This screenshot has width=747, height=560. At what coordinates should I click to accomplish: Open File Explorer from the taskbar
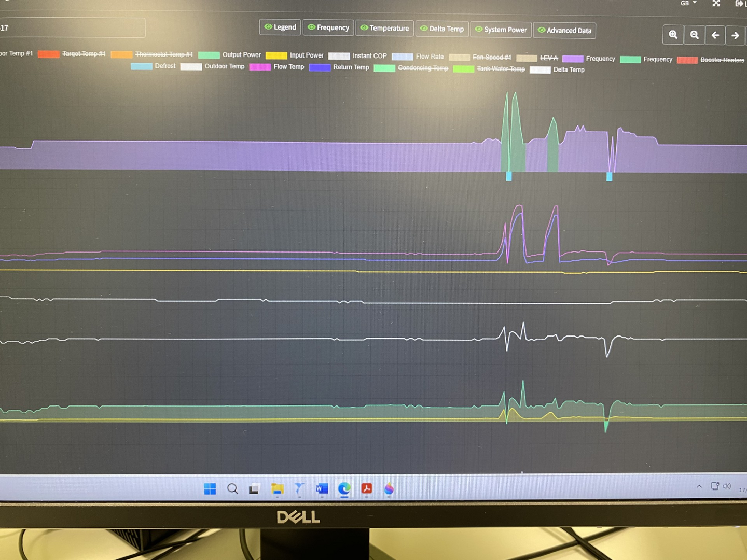[x=277, y=489]
